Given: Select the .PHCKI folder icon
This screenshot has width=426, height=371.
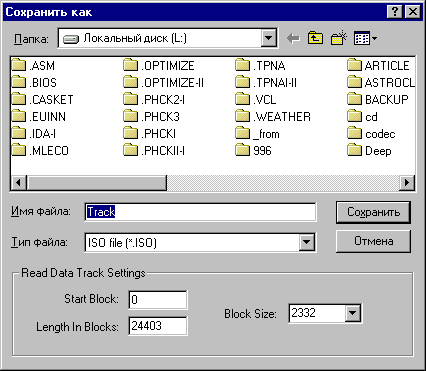Looking at the screenshot, I should pos(130,133).
